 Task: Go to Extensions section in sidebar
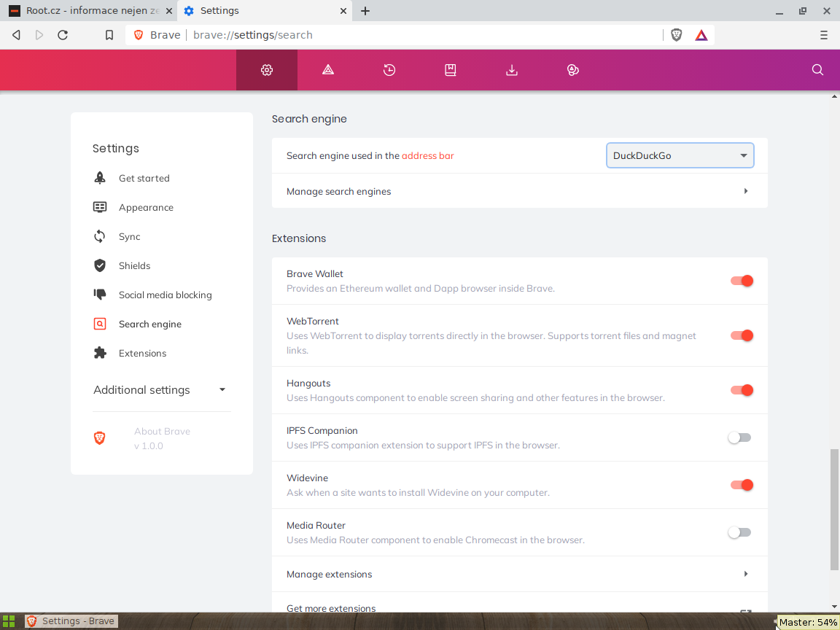(142, 353)
